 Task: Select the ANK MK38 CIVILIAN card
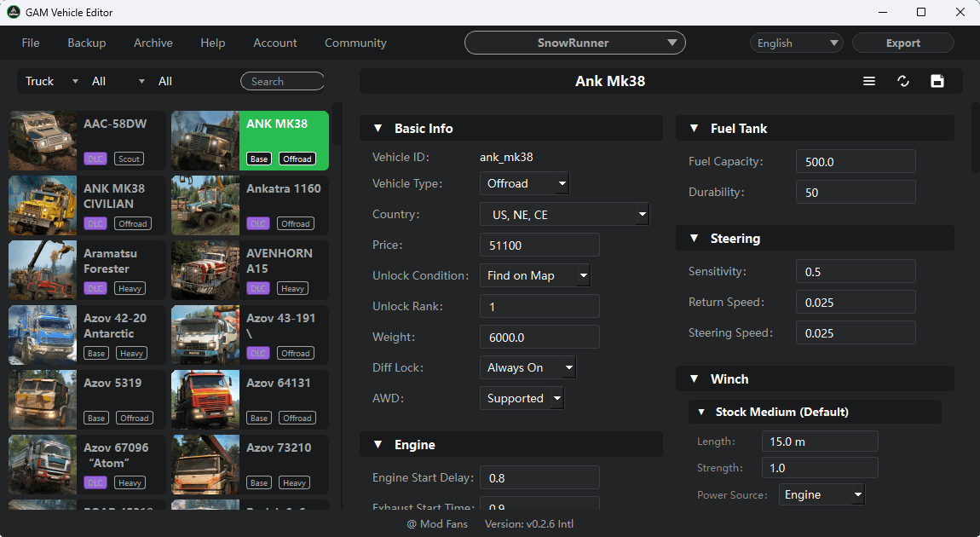[87, 205]
